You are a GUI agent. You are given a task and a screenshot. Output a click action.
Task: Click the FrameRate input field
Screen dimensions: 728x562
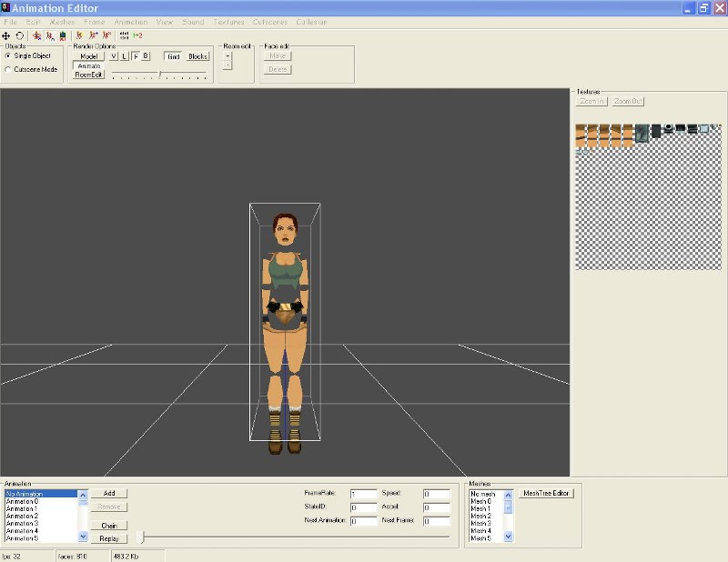(363, 495)
